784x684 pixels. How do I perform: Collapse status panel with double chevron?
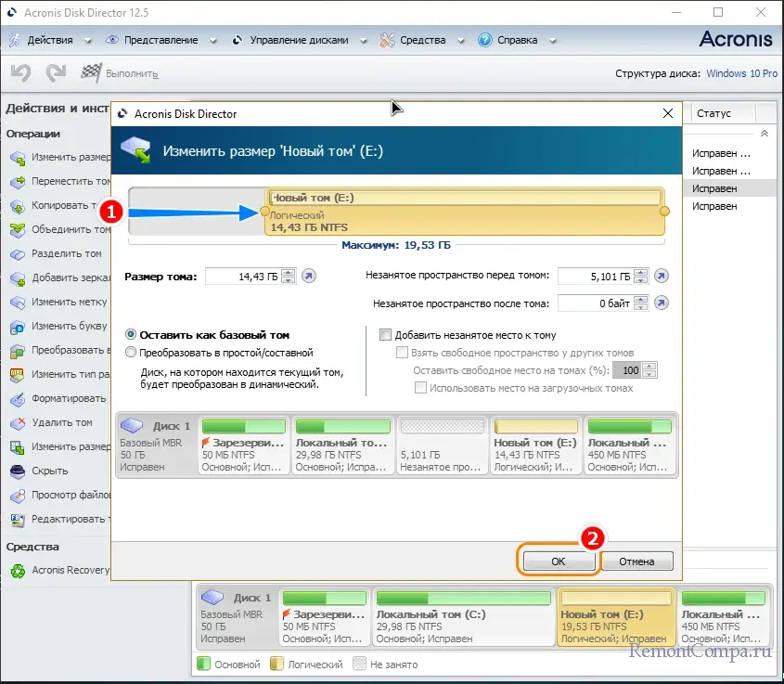coord(764,134)
